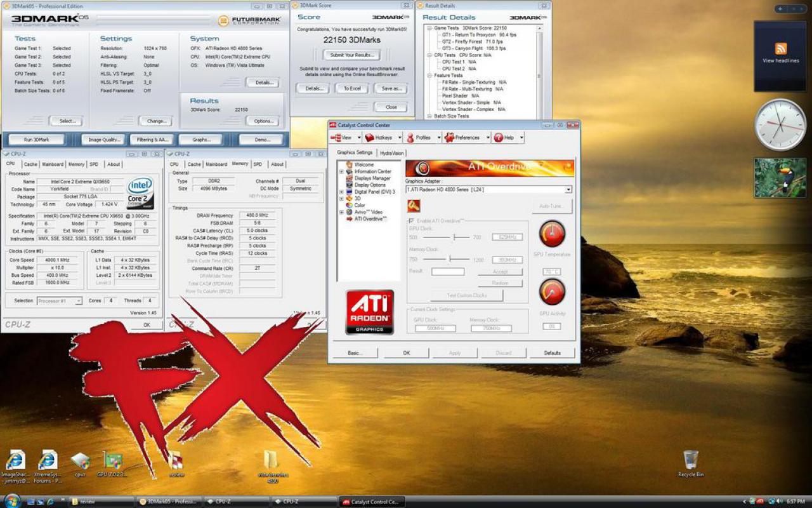Select the review desktop icon
Viewport: 812px width, 508px height.
[176, 460]
